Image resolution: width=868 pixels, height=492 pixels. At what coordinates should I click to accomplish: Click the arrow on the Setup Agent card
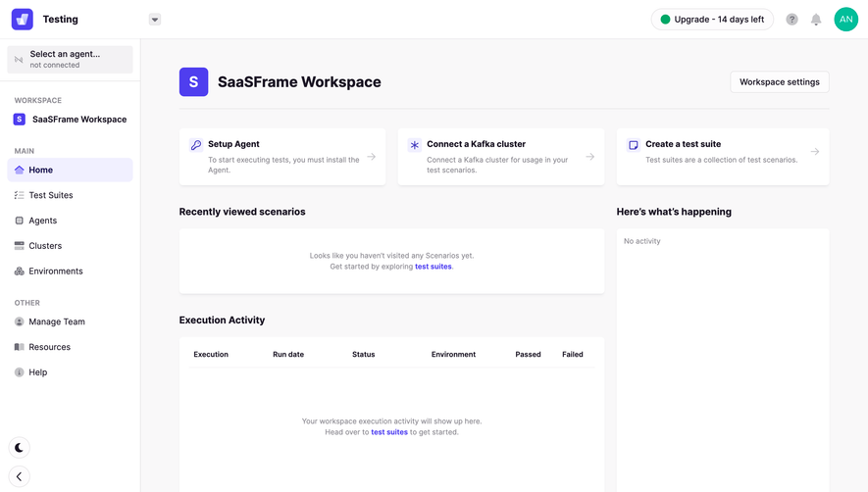point(372,157)
